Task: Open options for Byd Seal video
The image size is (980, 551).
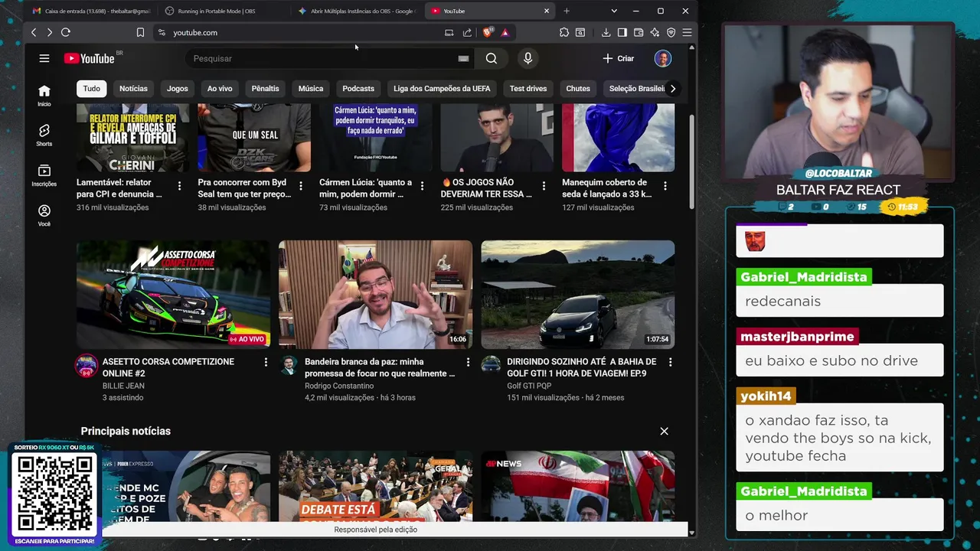Action: [301, 186]
